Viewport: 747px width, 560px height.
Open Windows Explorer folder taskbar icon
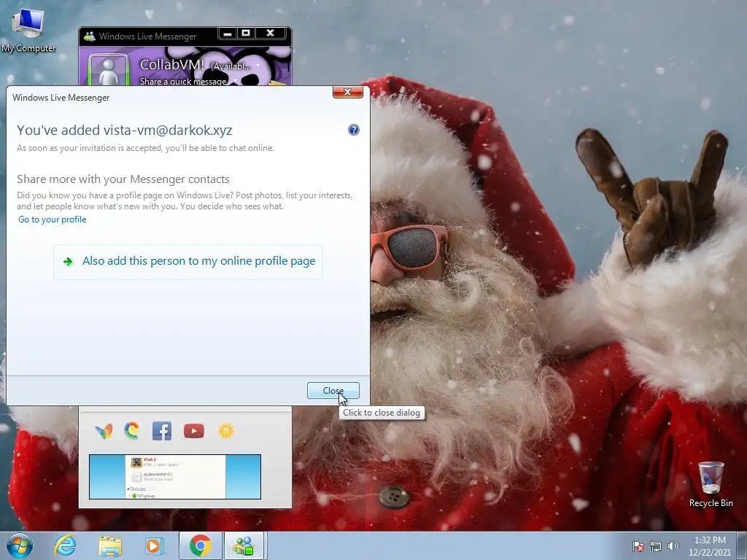pos(110,546)
